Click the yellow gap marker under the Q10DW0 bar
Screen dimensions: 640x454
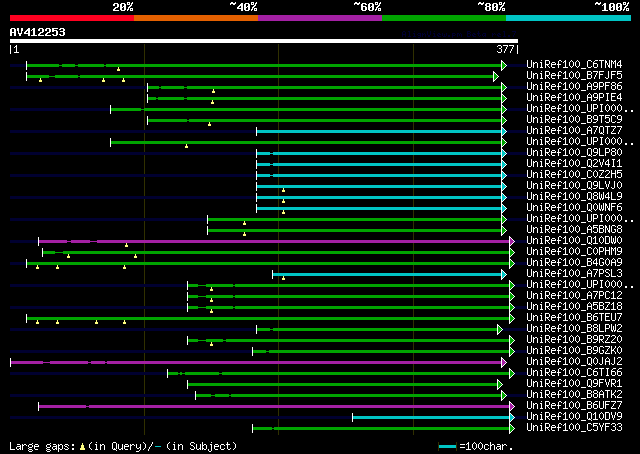pyautogui.click(x=127, y=245)
